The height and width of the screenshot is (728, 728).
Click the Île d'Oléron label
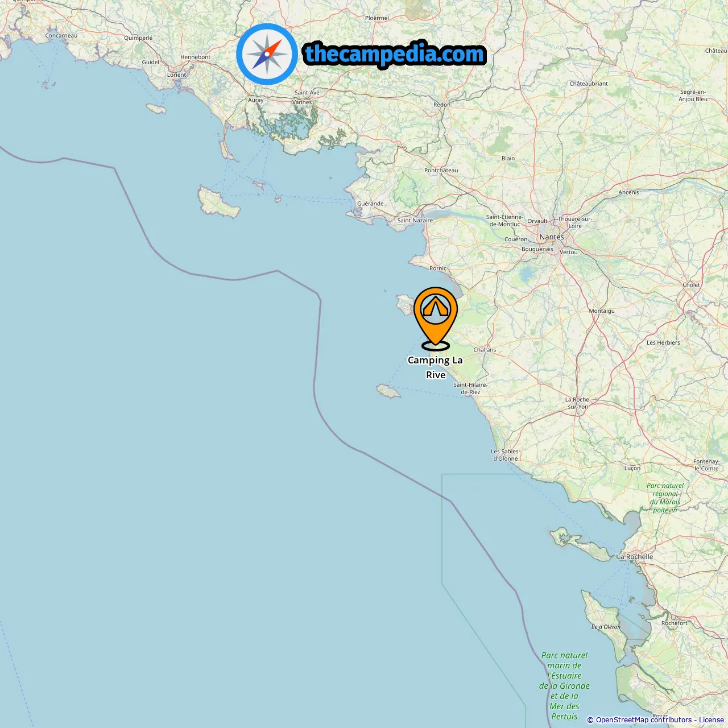tap(606, 627)
